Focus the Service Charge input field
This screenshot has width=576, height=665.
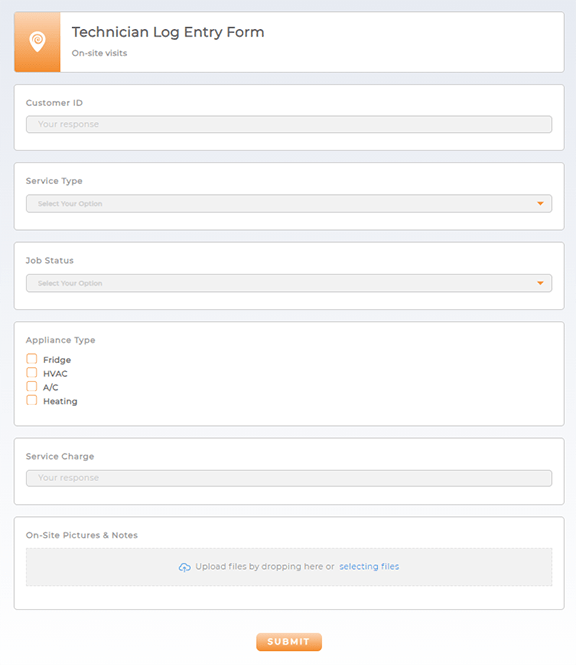pyautogui.click(x=289, y=478)
